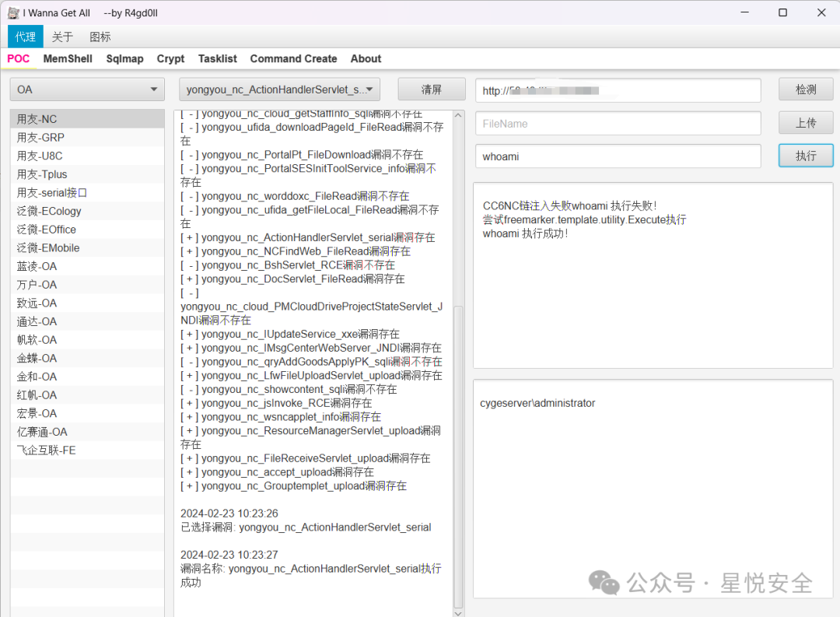Click the app icon in the title bar
This screenshot has width=840, height=617.
pos(13,13)
